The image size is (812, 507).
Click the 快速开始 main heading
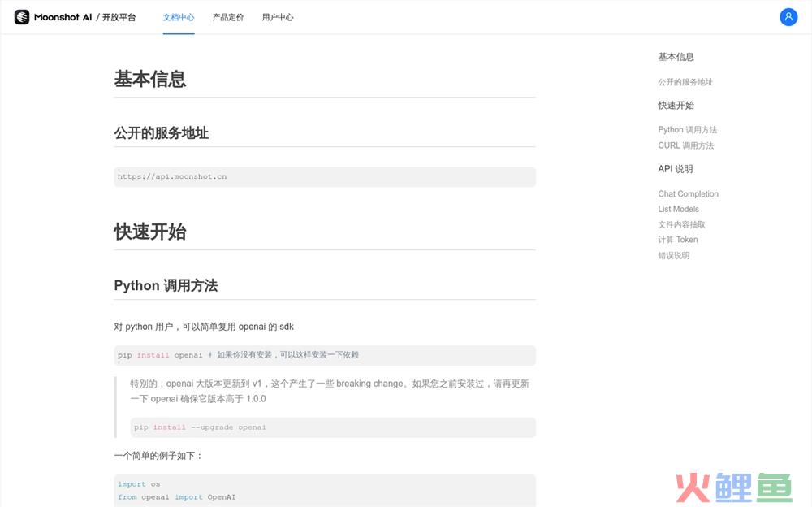149,232
